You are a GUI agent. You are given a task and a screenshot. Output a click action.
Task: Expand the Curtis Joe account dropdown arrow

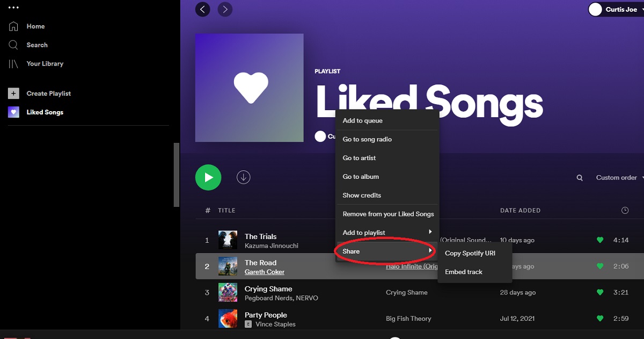642,10
